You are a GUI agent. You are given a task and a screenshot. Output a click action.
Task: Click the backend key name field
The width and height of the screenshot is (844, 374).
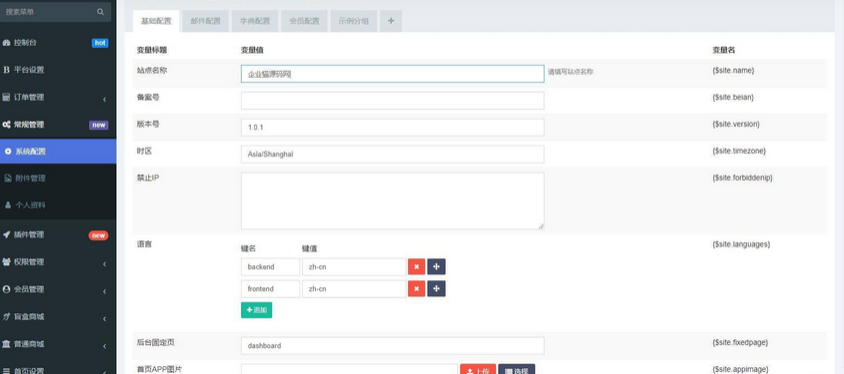(x=270, y=267)
